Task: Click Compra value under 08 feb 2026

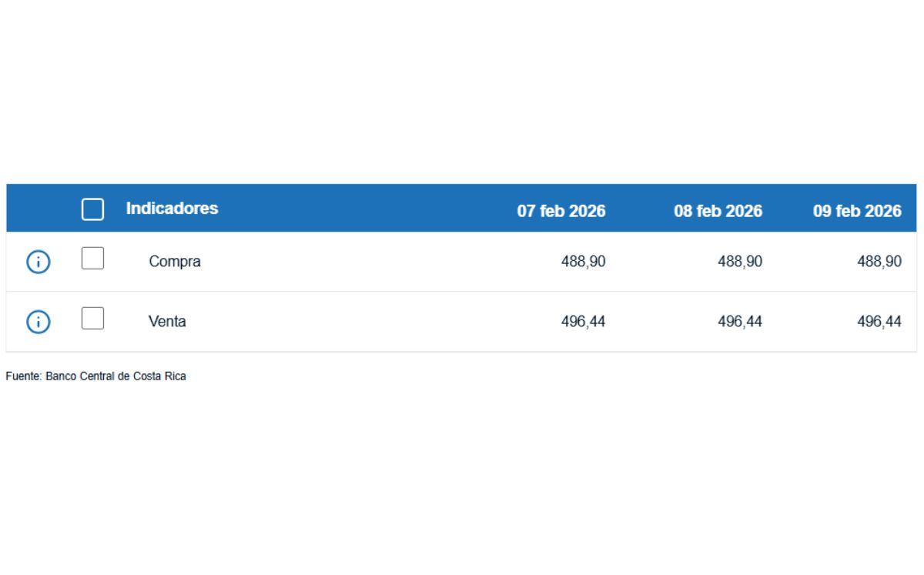Action: (x=740, y=262)
